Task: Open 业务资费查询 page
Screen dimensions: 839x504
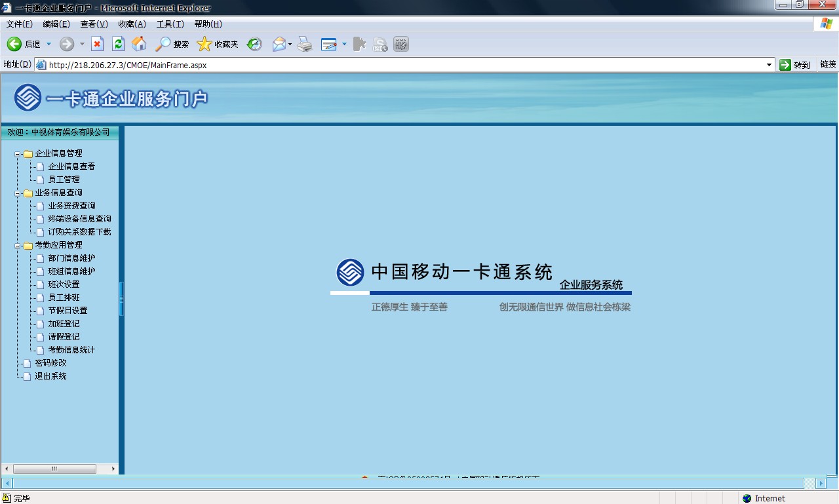Action: [x=71, y=206]
